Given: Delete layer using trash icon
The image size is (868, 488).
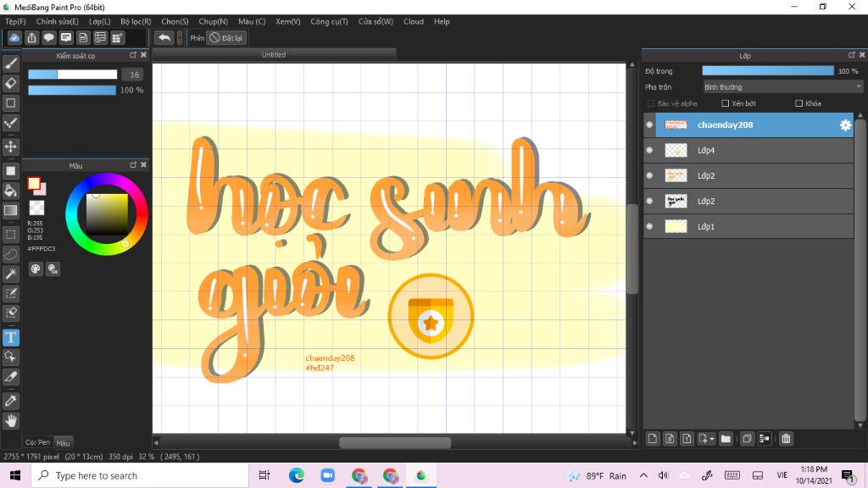Looking at the screenshot, I should tap(786, 438).
